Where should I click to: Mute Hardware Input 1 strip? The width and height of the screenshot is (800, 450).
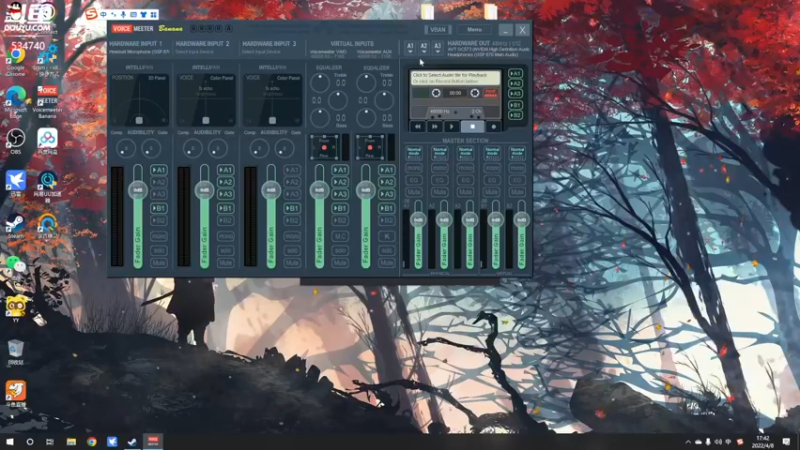(x=159, y=263)
